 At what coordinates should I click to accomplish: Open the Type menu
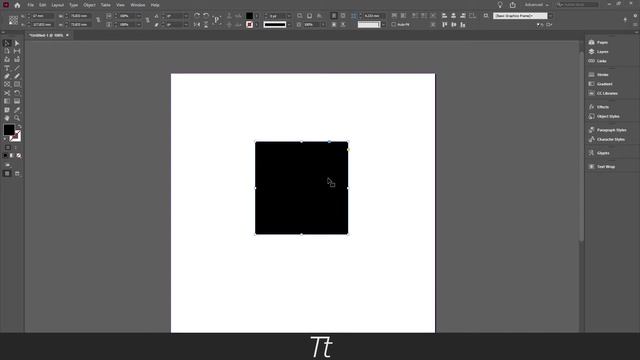73,5
